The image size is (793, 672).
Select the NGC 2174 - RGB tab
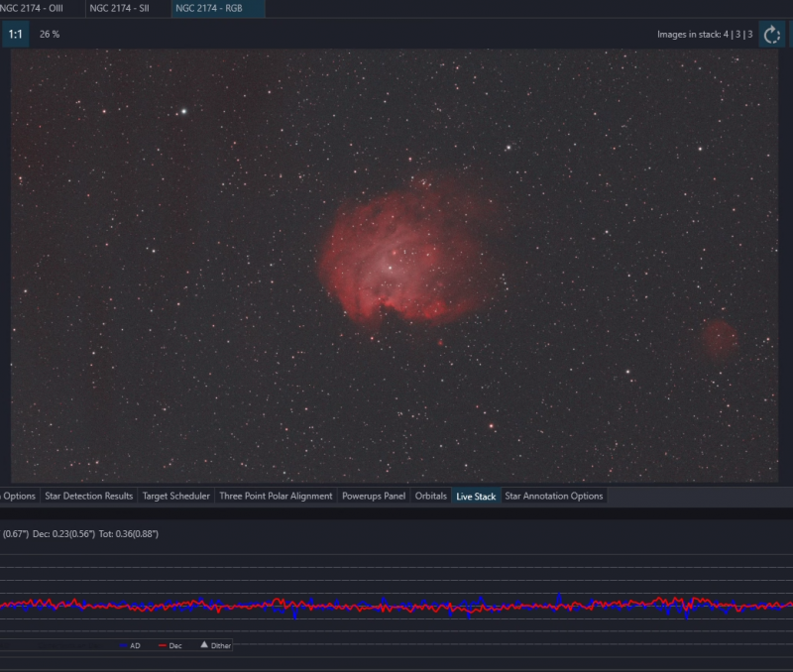[x=218, y=8]
